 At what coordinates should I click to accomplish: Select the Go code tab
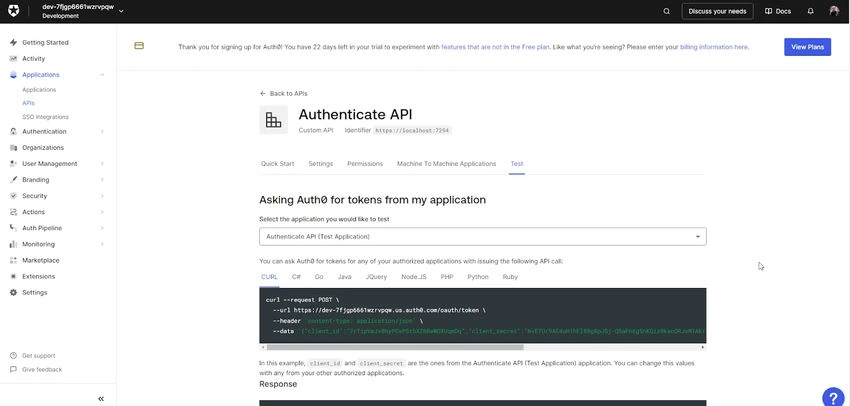(319, 277)
